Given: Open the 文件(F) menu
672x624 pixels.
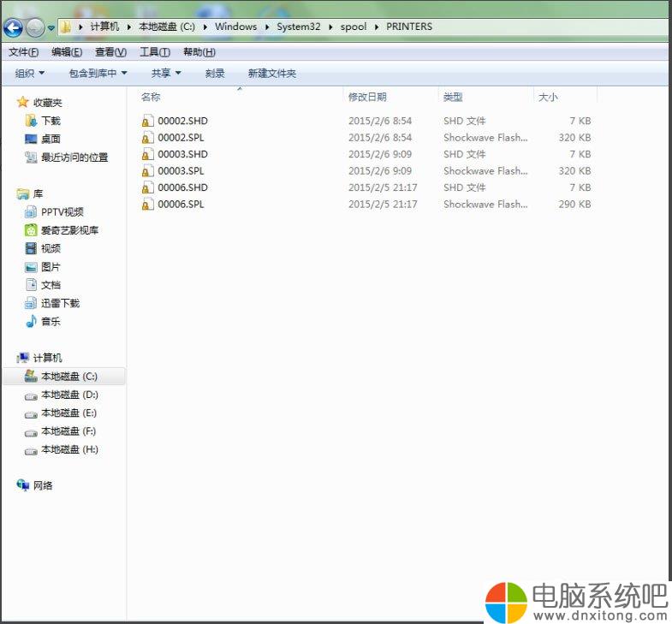Looking at the screenshot, I should click(x=24, y=52).
